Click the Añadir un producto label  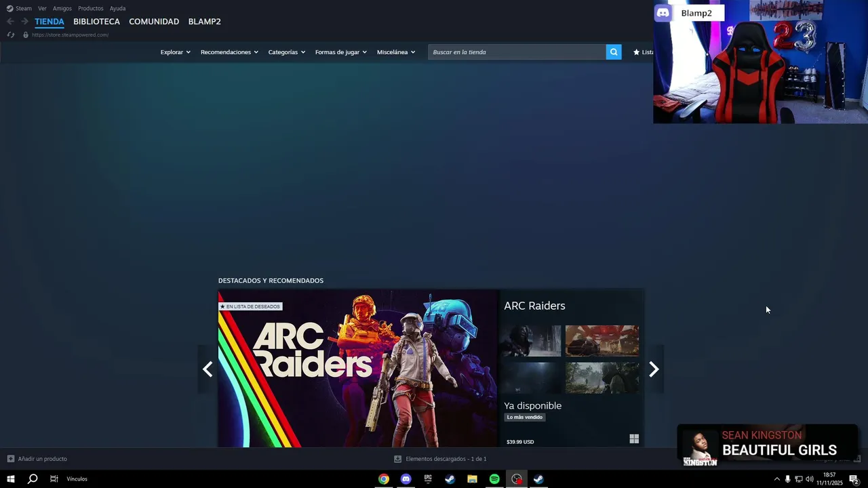pos(43,459)
